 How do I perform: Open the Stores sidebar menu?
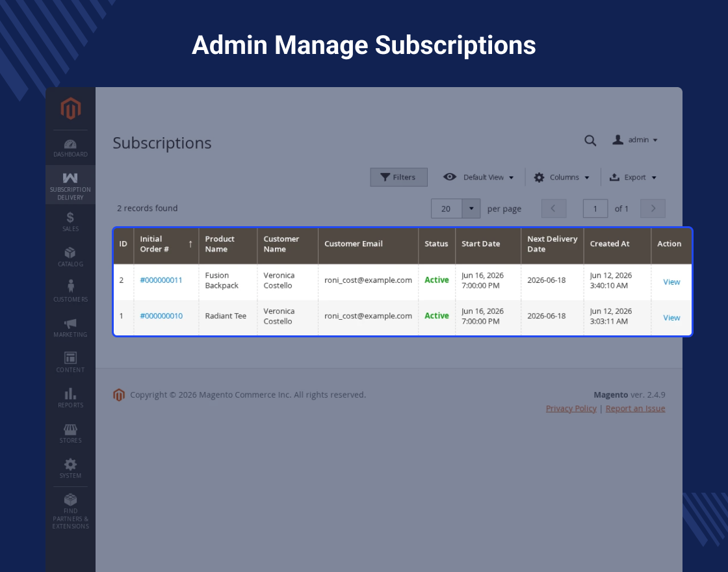(x=71, y=433)
